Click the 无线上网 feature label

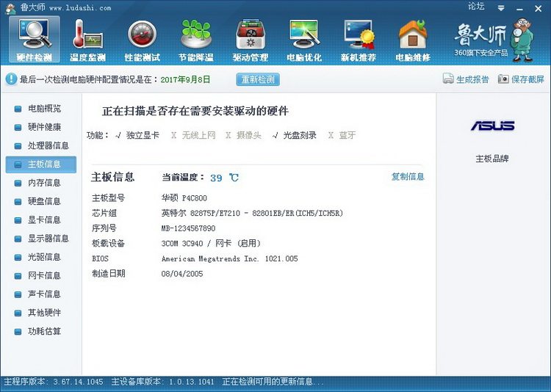tap(198, 135)
